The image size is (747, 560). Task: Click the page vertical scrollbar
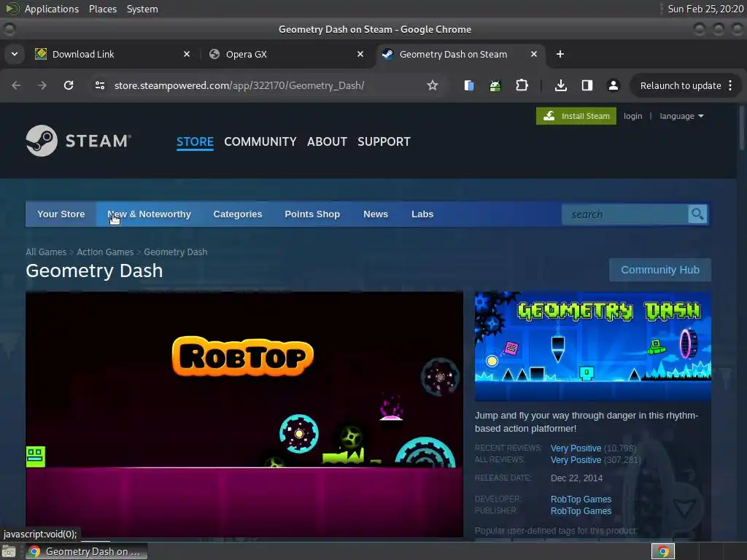pyautogui.click(x=742, y=128)
